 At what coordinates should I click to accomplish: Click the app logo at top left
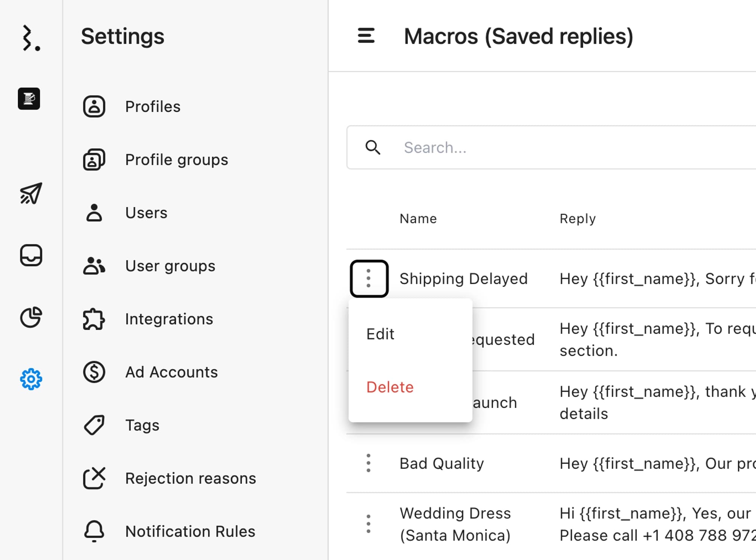31,38
